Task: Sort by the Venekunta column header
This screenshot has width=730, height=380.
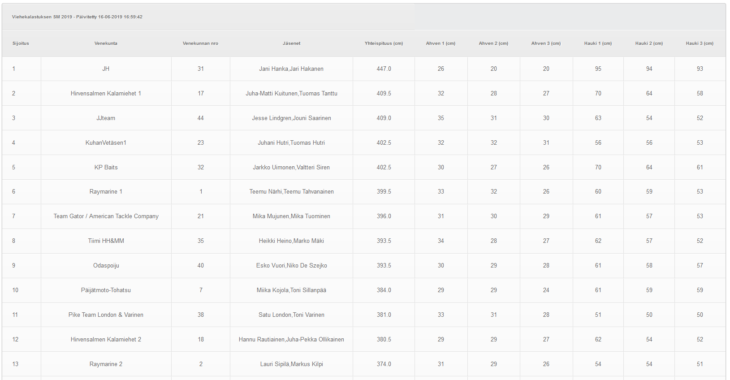Action: coord(106,43)
